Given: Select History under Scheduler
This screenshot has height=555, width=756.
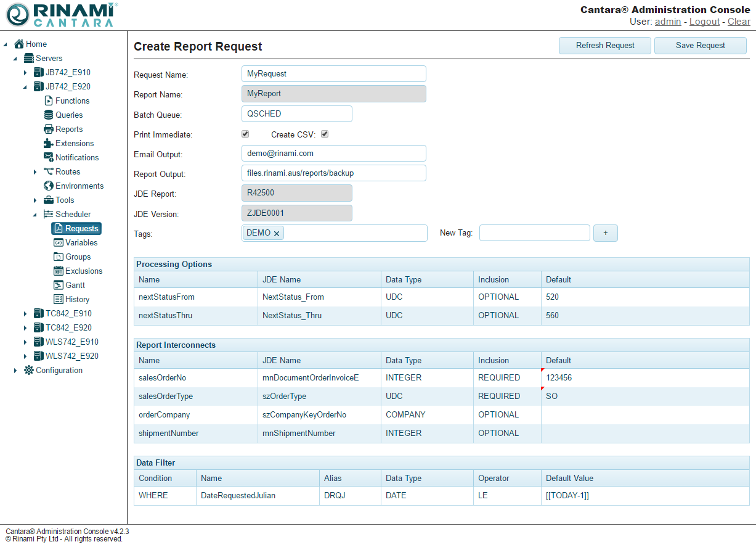Looking at the screenshot, I should [x=77, y=299].
